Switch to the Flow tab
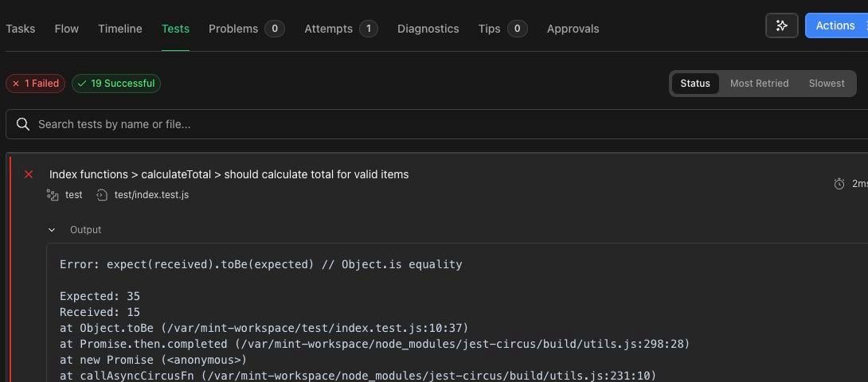Image resolution: width=868 pixels, height=382 pixels. point(66,28)
